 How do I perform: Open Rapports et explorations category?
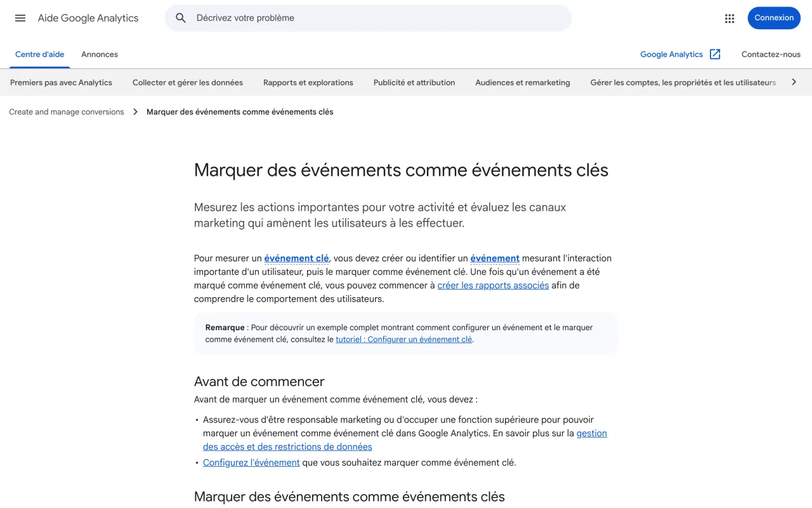[308, 83]
